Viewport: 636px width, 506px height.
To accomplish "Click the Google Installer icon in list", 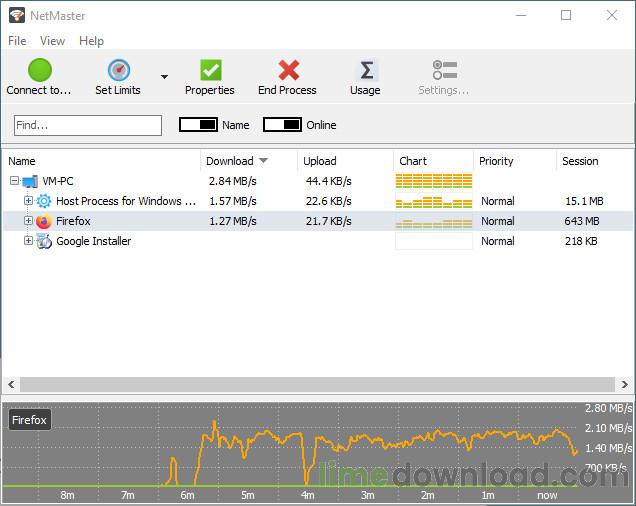I will pos(44,241).
